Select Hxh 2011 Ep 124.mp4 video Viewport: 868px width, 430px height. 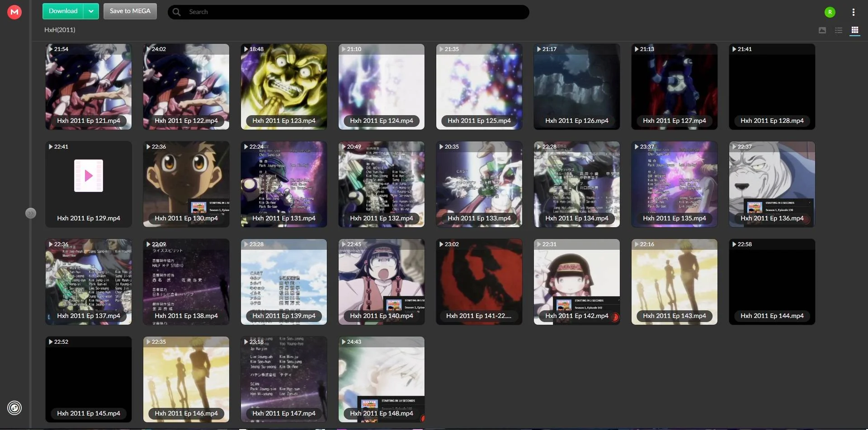[382, 87]
